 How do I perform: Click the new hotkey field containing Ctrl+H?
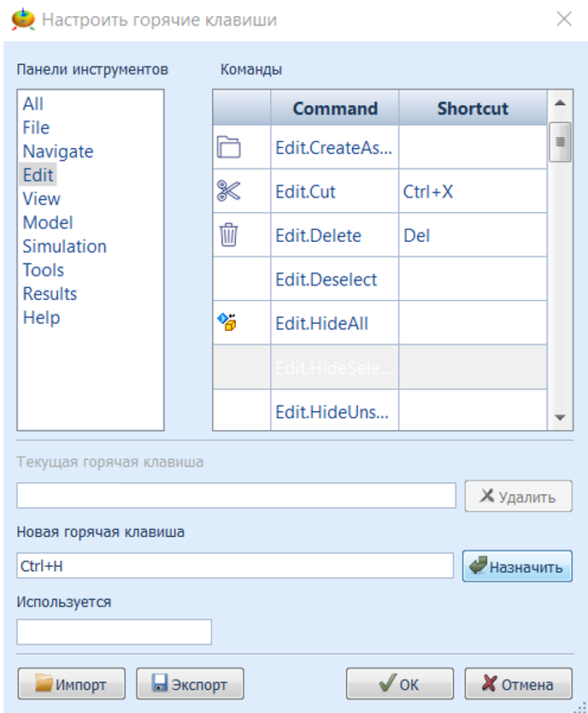click(x=235, y=565)
